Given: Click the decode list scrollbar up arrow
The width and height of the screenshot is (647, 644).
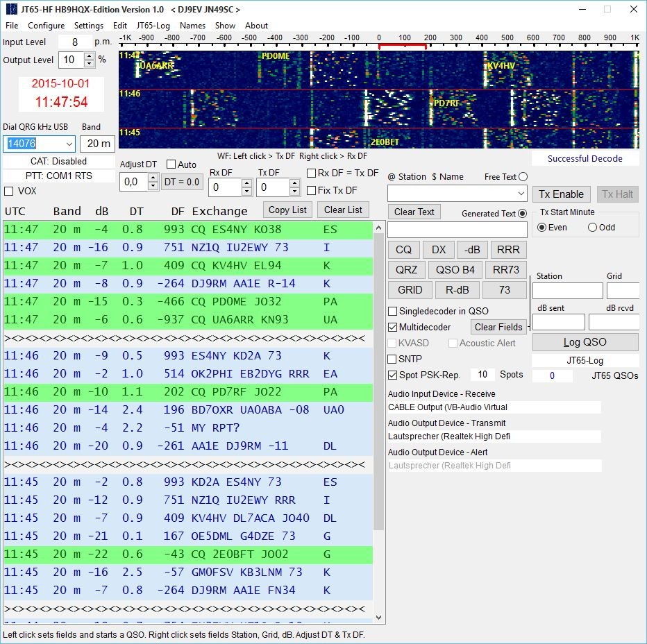Looking at the screenshot, I should 379,228.
